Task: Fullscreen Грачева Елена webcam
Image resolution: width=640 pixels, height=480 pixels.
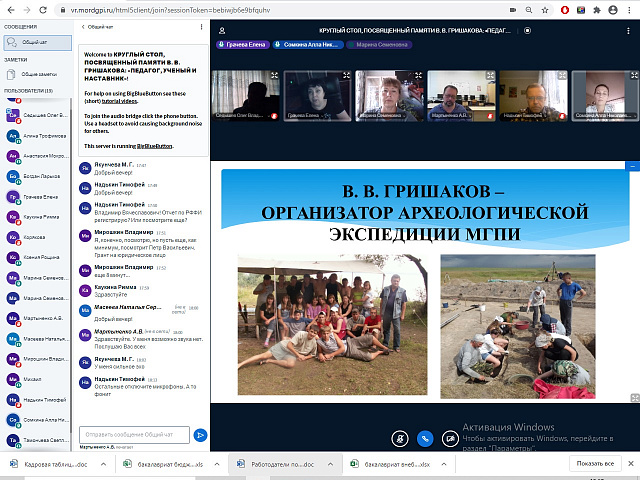Action: [x=346, y=75]
